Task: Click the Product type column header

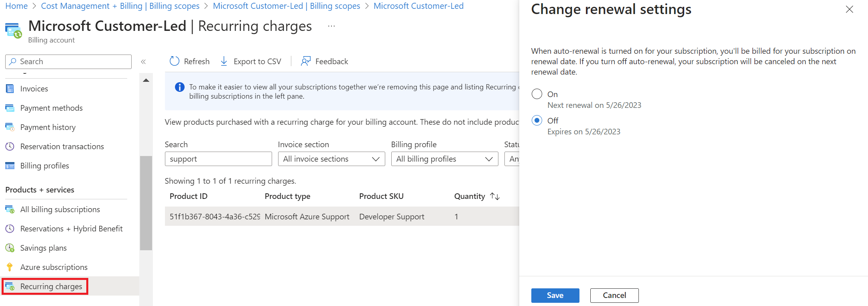Action: pos(287,196)
